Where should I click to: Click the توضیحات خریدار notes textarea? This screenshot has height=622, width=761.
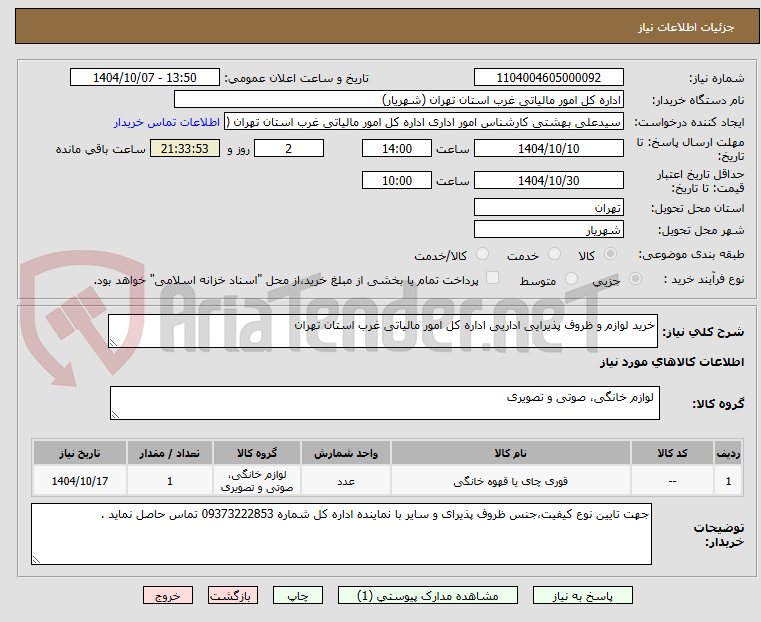click(341, 534)
